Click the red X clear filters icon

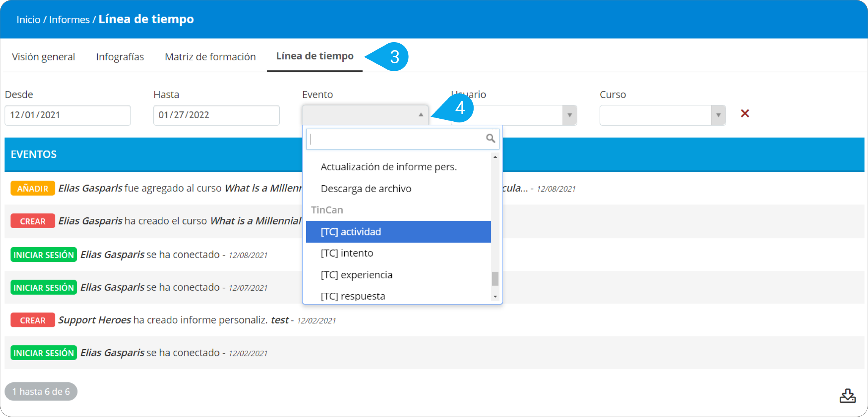745,113
